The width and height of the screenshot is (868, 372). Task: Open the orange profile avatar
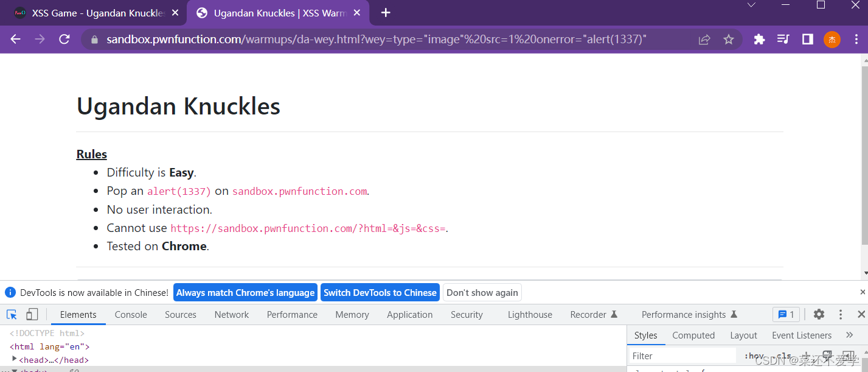[832, 40]
